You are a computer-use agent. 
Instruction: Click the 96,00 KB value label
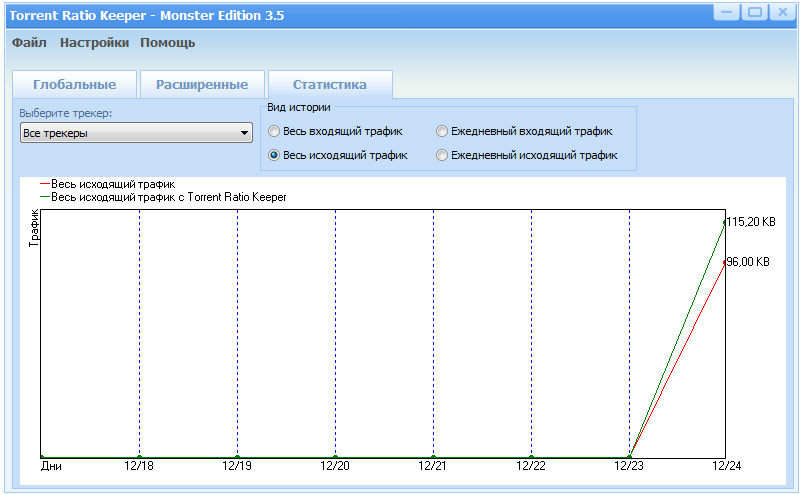(x=747, y=262)
